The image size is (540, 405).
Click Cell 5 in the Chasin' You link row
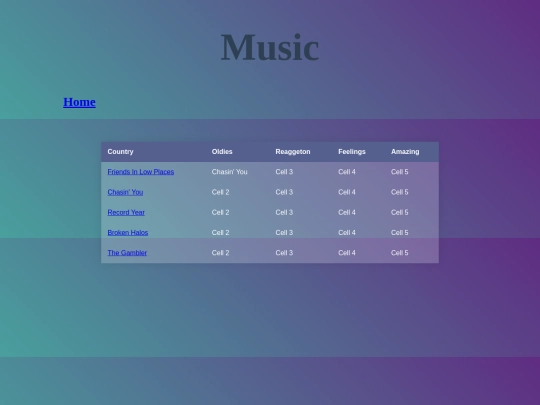click(x=399, y=192)
